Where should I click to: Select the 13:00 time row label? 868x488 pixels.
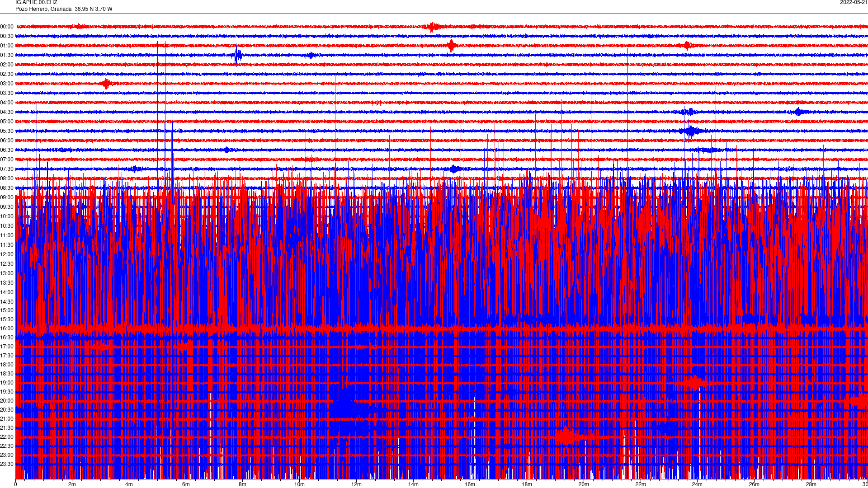[x=7, y=273]
